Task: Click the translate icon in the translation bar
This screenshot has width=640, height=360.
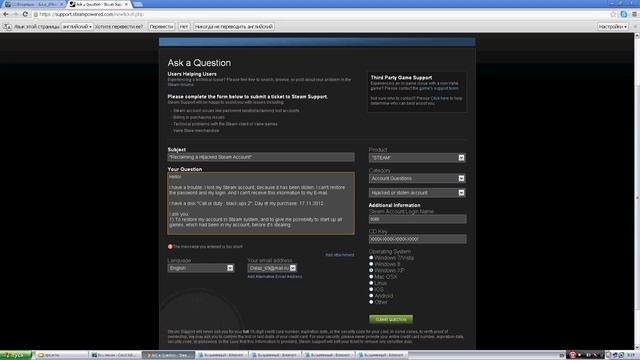Action: [7, 27]
